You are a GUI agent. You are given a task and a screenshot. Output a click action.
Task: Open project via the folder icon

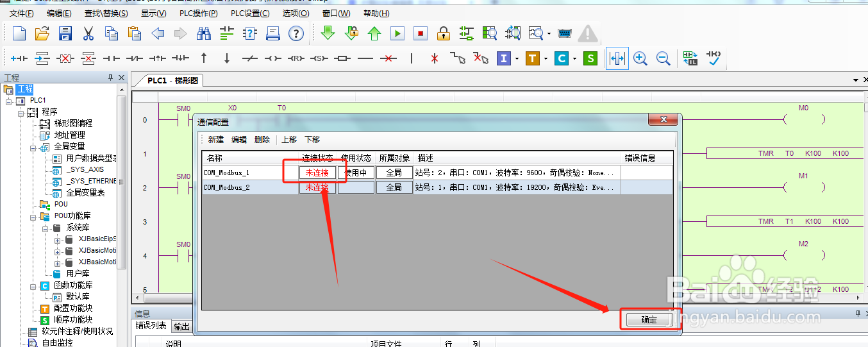point(42,33)
